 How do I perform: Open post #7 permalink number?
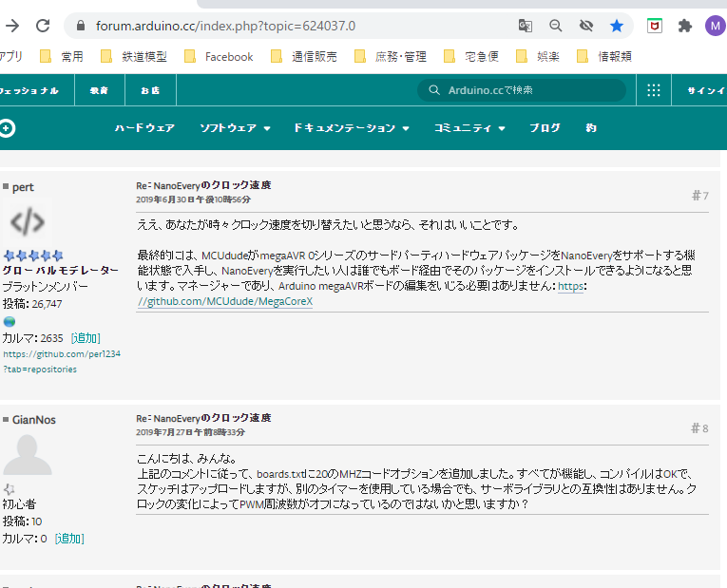coord(700,196)
